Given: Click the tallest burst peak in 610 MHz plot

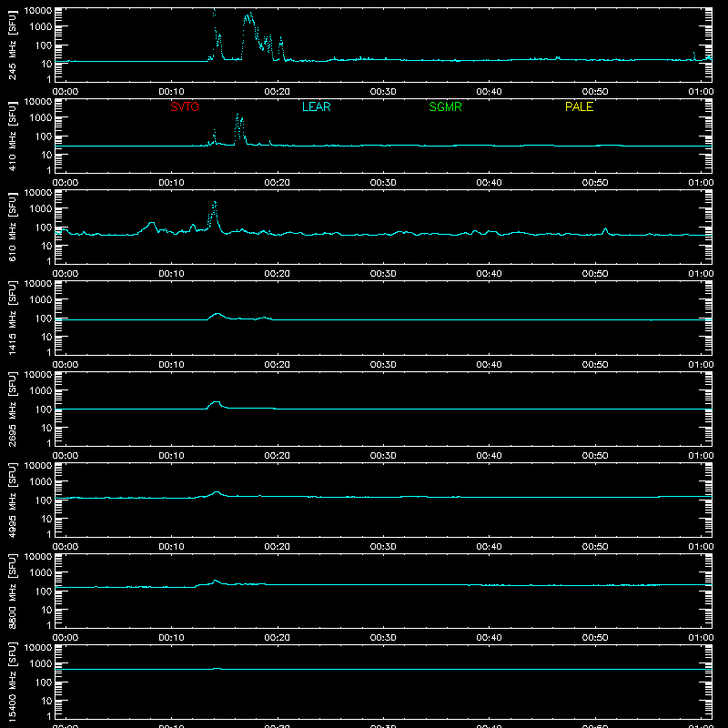Looking at the screenshot, I should pos(215,202).
